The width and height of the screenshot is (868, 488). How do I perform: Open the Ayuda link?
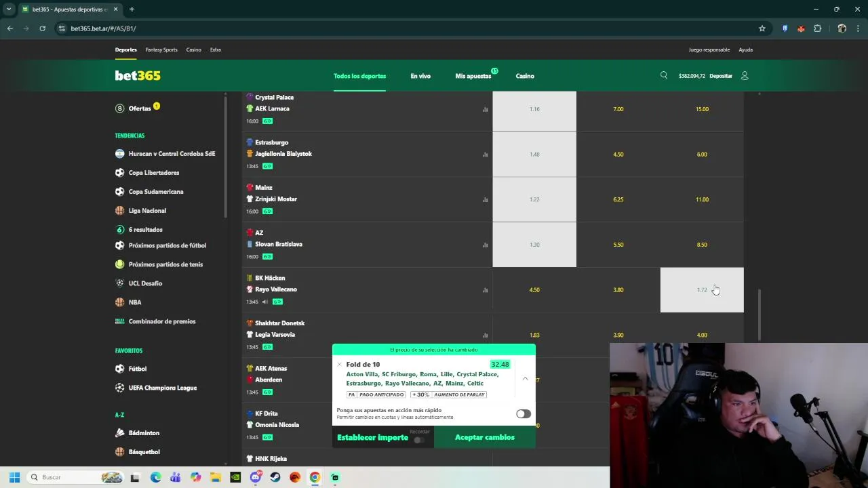pyautogui.click(x=745, y=49)
